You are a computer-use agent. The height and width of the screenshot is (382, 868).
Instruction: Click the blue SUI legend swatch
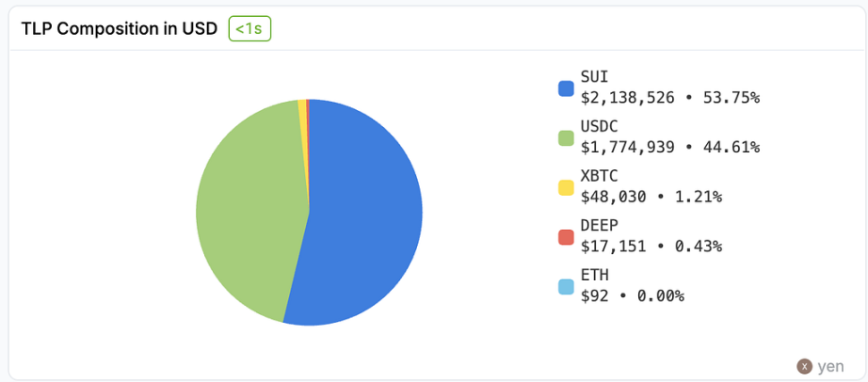[566, 88]
